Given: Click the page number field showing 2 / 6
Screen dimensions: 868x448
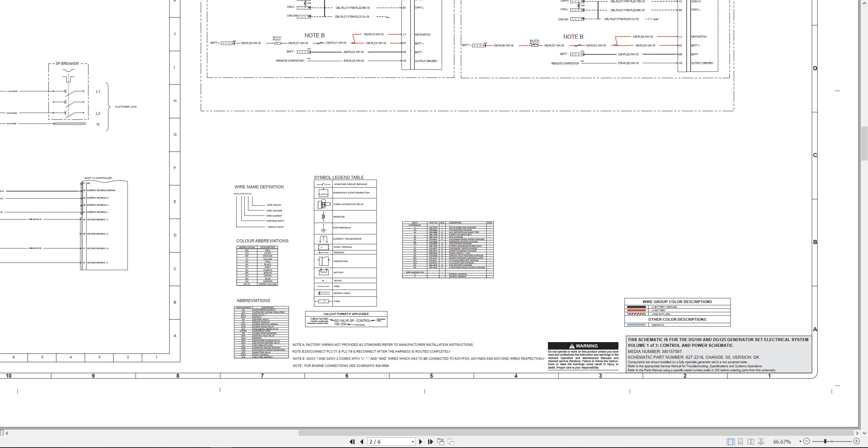Looking at the screenshot, I should (389, 442).
